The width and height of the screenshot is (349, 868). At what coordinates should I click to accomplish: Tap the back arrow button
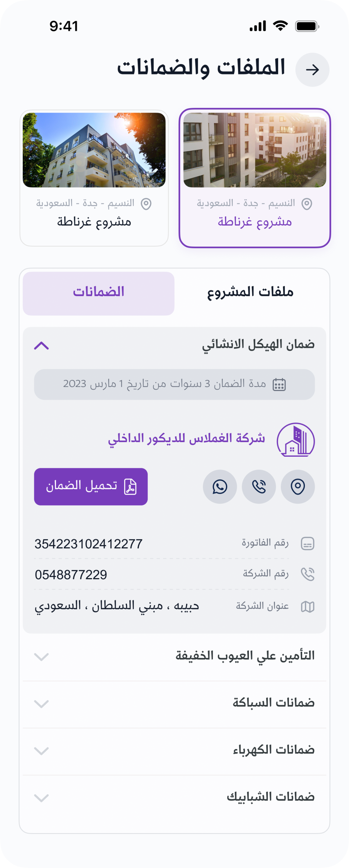pyautogui.click(x=312, y=70)
